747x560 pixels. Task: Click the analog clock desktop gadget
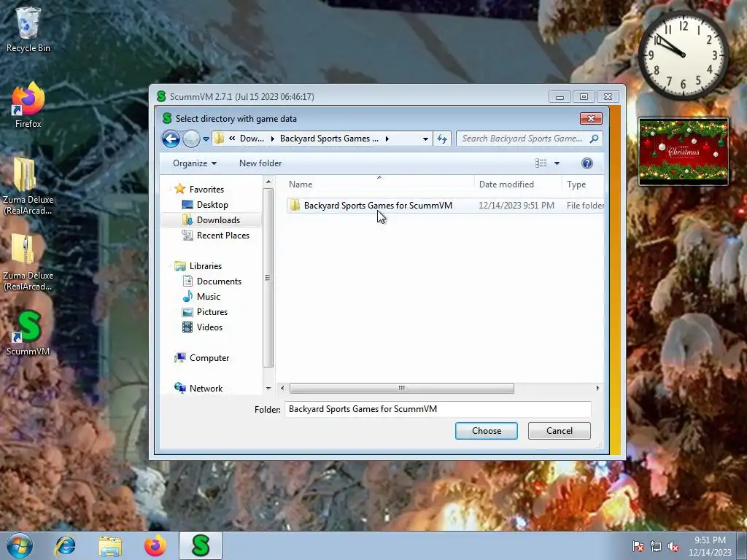pos(683,55)
